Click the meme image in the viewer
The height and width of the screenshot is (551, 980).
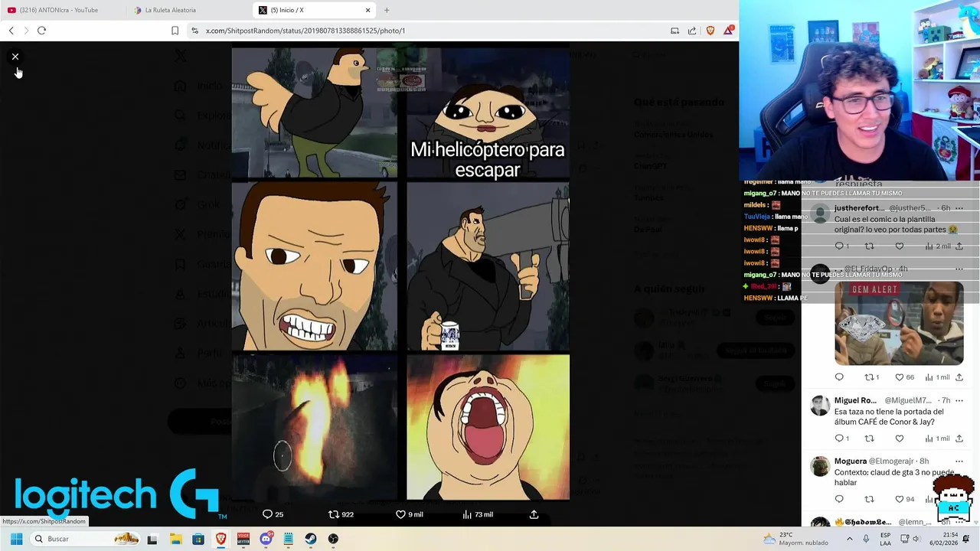400,272
